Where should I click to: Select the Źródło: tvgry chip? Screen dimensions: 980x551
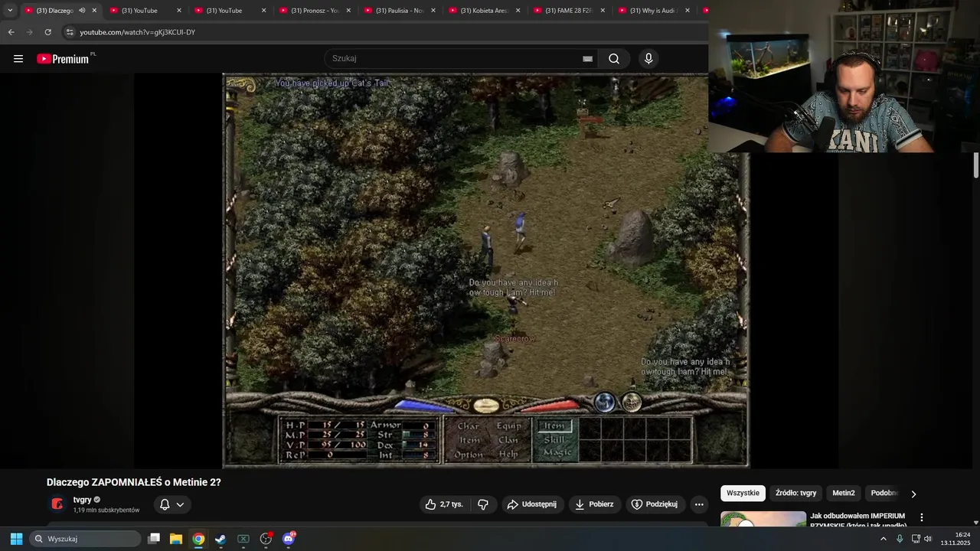pyautogui.click(x=795, y=493)
